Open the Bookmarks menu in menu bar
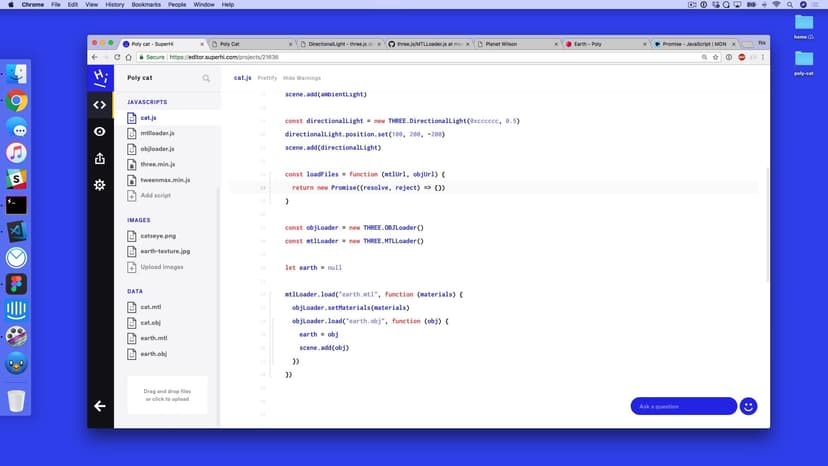The width and height of the screenshot is (828, 466). click(147, 5)
